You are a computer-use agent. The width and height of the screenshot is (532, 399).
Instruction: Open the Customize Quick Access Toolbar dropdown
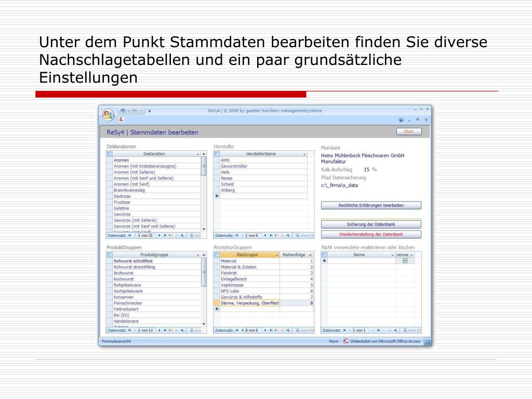pos(149,111)
